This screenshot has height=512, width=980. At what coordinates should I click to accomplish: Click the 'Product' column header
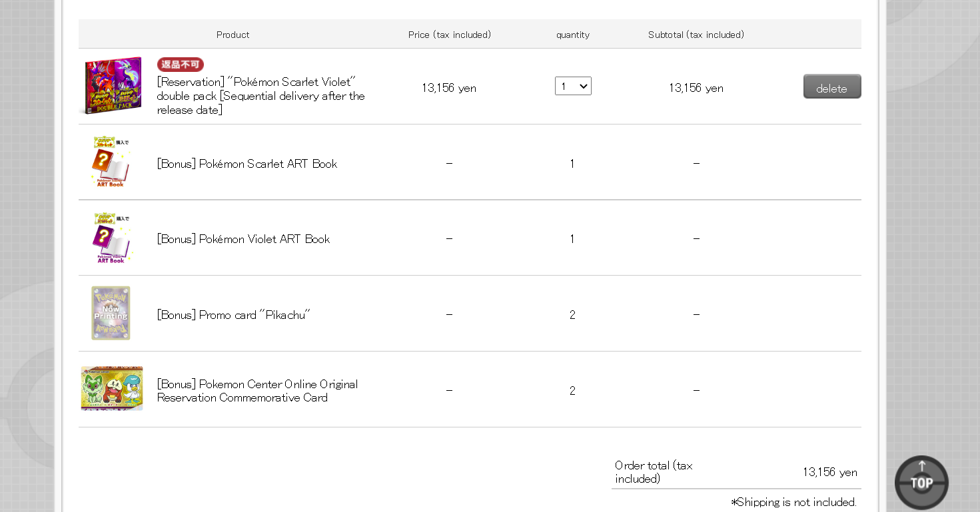point(233,35)
